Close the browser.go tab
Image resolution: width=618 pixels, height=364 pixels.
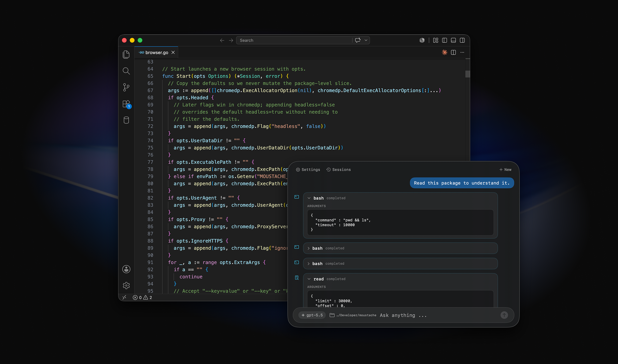173,53
